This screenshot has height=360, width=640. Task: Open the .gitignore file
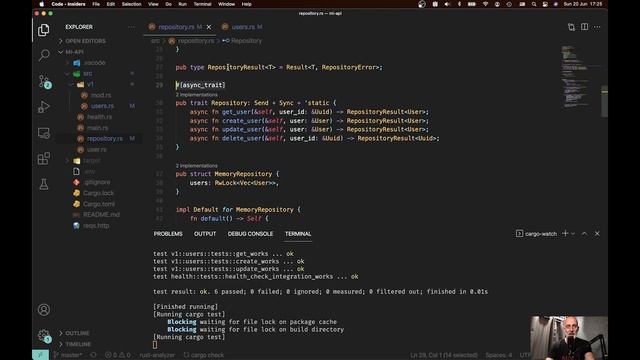[97, 182]
